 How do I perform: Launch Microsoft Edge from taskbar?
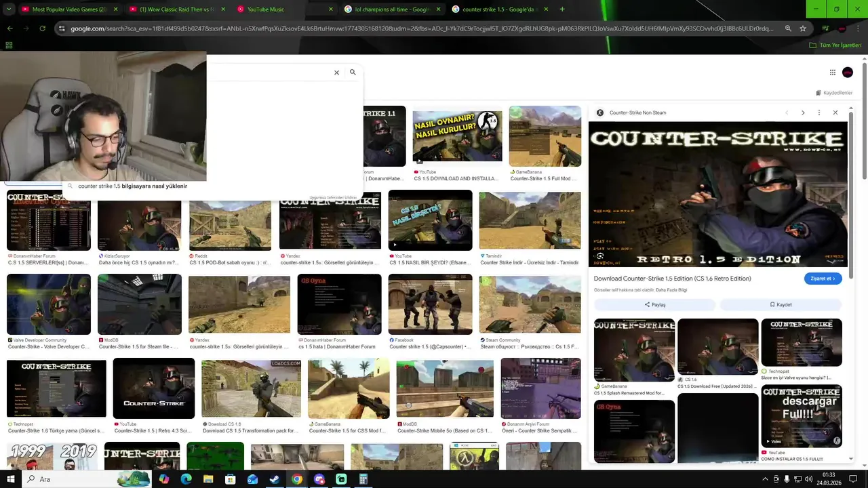186,479
